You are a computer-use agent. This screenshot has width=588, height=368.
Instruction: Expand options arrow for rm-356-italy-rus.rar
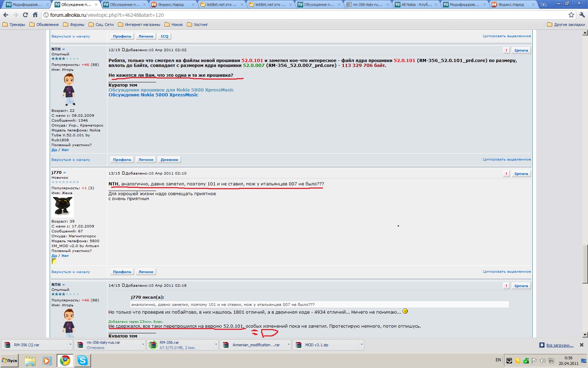pos(143,345)
